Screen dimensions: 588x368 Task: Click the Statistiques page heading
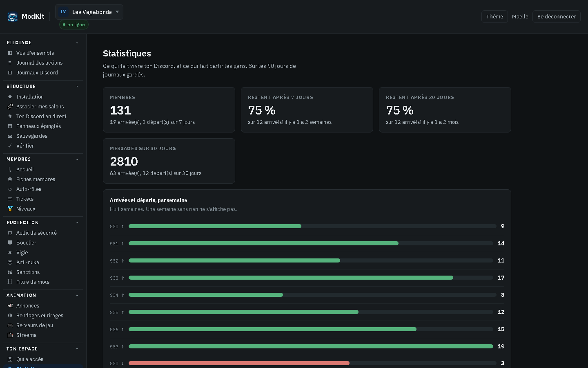coord(127,54)
